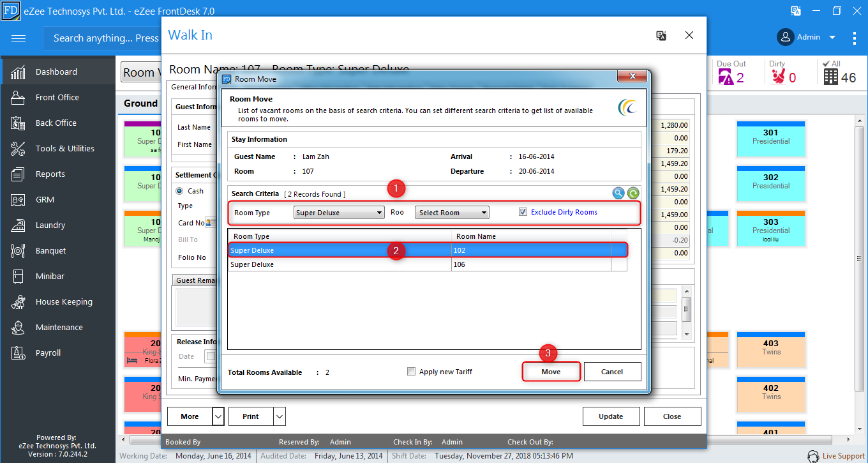
Task: Click the All rooms building icon
Action: [x=830, y=77]
